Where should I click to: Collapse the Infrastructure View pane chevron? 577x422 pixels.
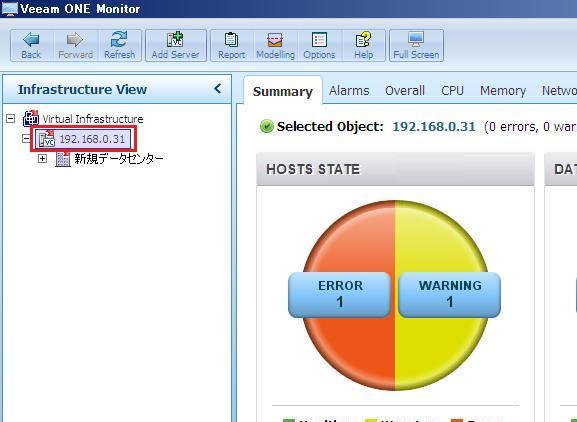[x=218, y=89]
